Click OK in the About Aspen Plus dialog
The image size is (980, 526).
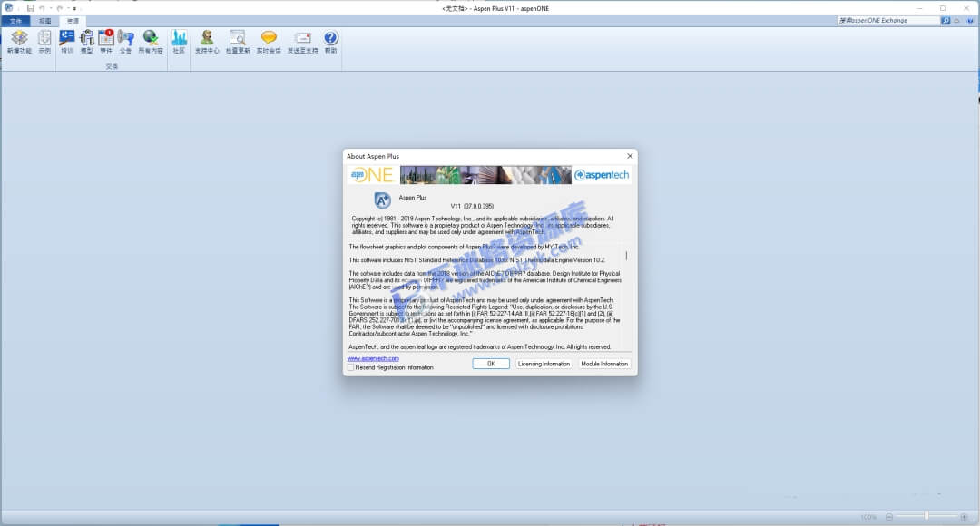point(491,364)
